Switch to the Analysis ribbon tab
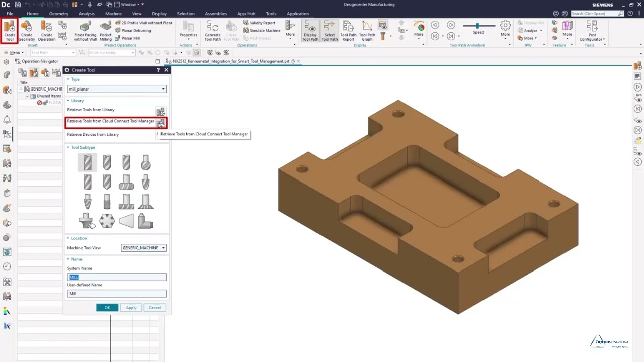 87,14
